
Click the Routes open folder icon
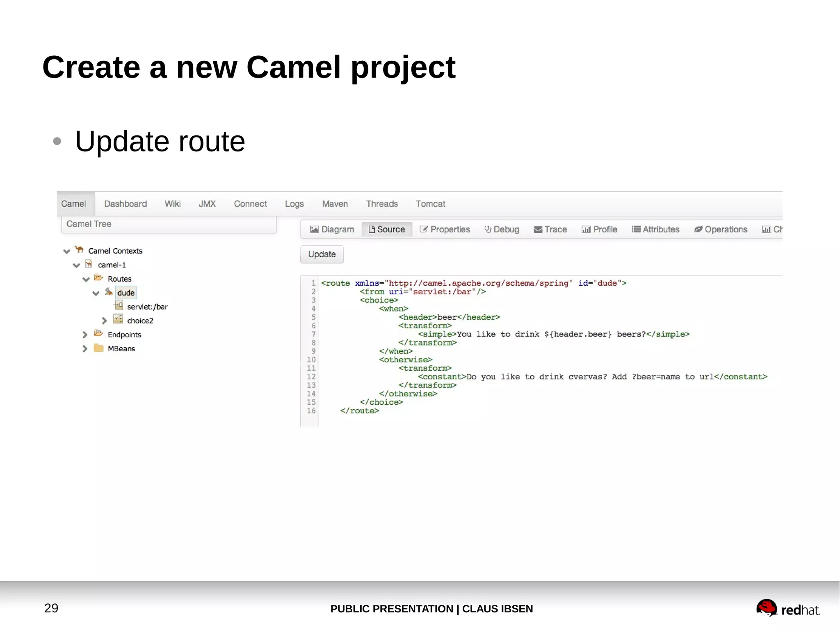tap(98, 278)
